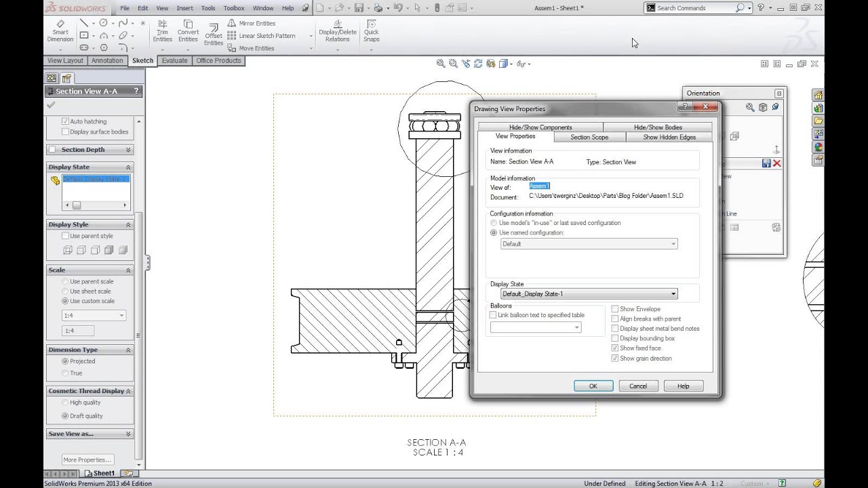Switch to the Evaluate tab

click(x=174, y=60)
